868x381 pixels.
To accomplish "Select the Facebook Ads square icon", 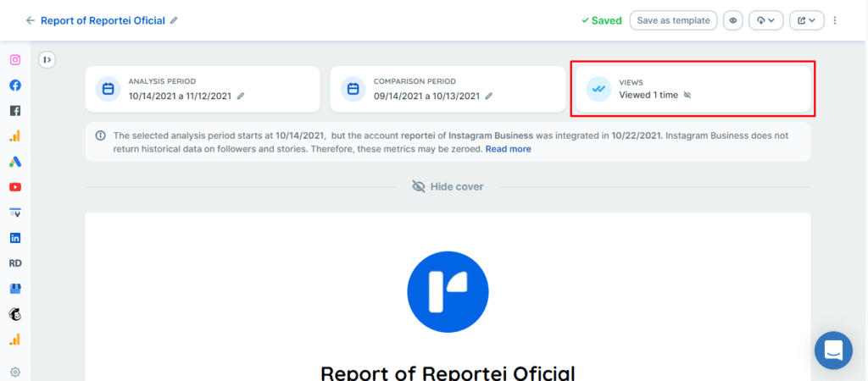I will (x=15, y=111).
